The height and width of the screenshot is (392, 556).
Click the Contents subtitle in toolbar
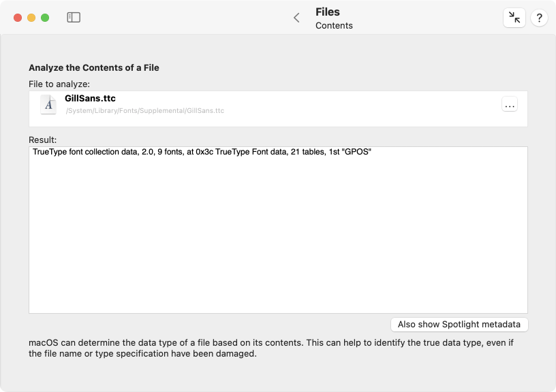pos(334,25)
